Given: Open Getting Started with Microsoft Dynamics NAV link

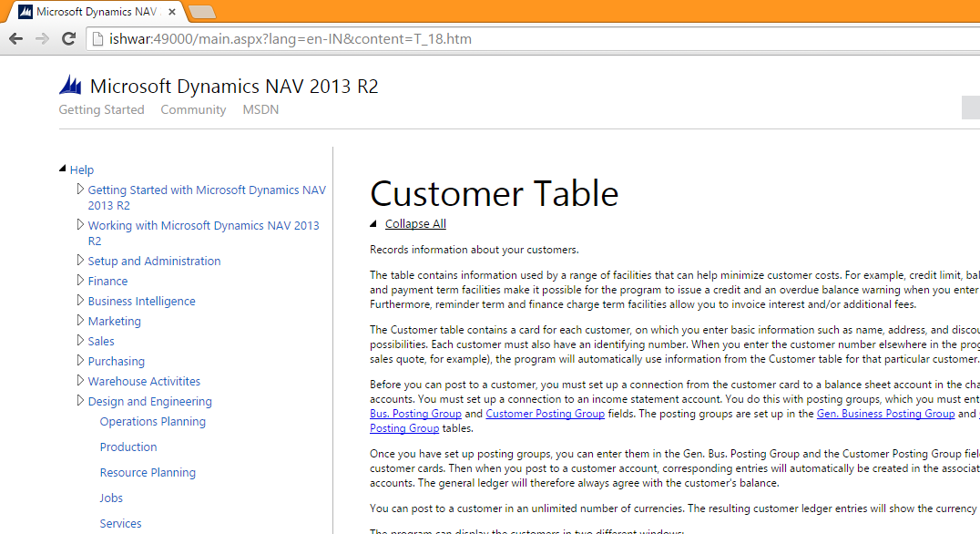Looking at the screenshot, I should (x=207, y=198).
